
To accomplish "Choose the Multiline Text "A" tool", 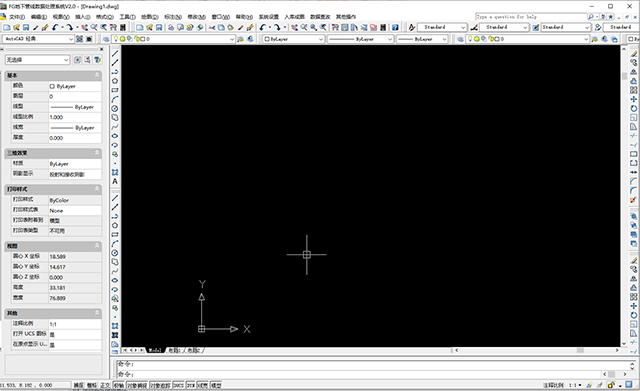I will click(x=115, y=181).
